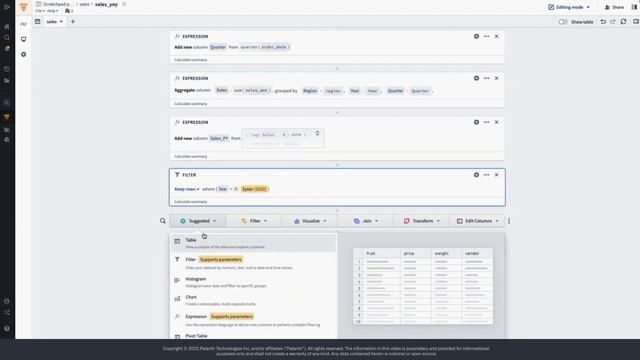Image resolution: width=640 pixels, height=360 pixels.
Task: Open more options on the Quarter expression card
Action: 487,36
